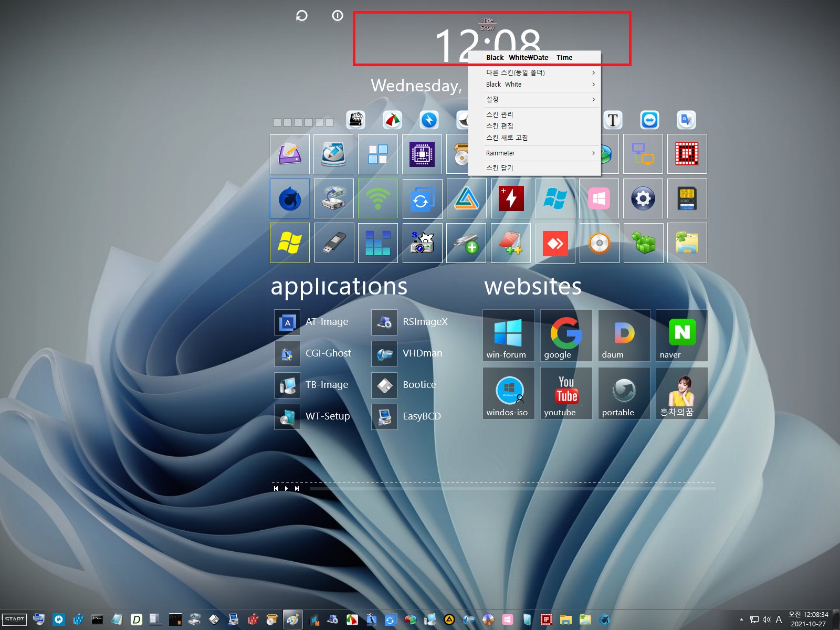Open the USB with green plus tile

click(x=466, y=243)
